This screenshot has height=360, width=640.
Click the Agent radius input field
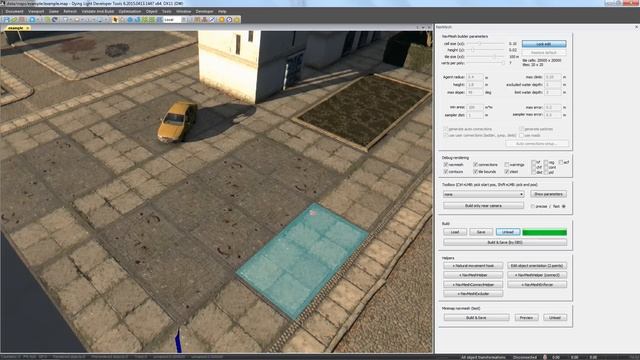pyautogui.click(x=475, y=77)
